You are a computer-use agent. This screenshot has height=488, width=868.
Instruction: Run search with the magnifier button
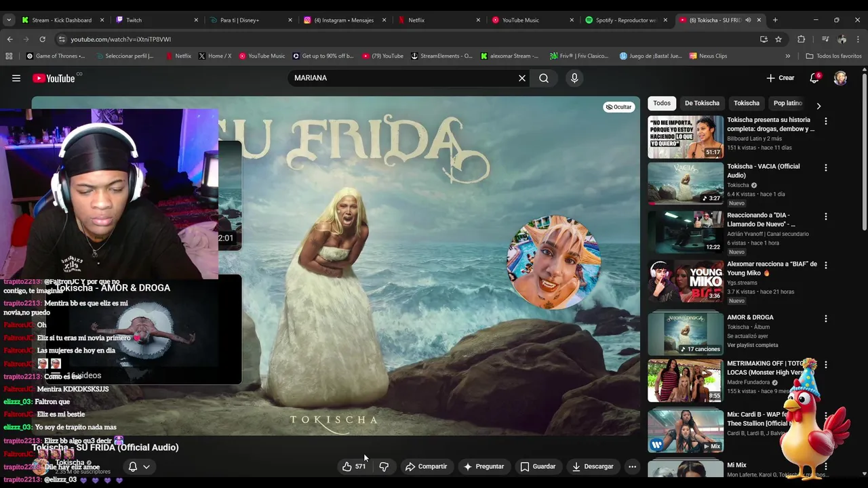pyautogui.click(x=544, y=78)
